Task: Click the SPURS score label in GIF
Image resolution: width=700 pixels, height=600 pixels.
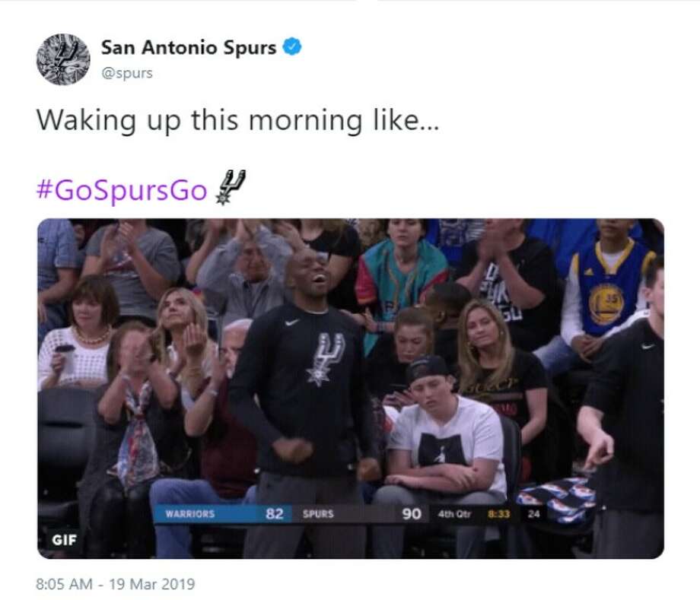Action: point(318,514)
